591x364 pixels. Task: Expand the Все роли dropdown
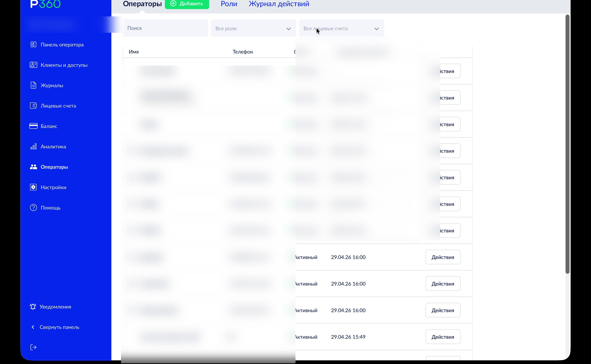click(253, 28)
